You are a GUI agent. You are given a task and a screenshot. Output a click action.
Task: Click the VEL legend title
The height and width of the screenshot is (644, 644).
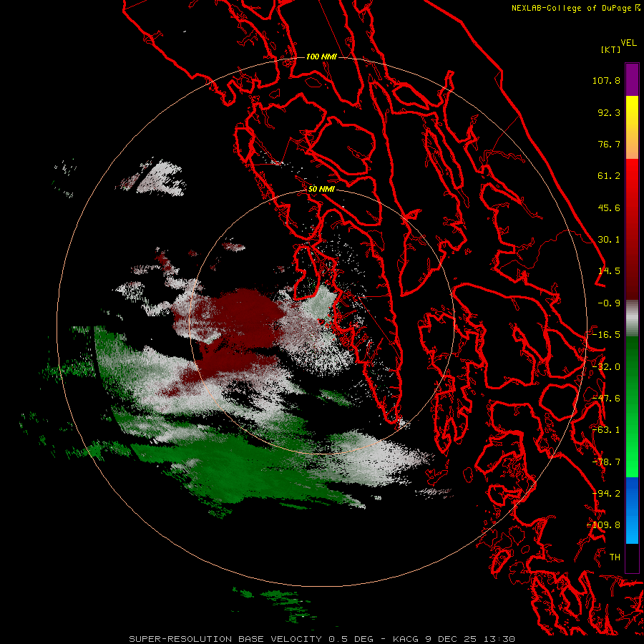click(x=628, y=43)
